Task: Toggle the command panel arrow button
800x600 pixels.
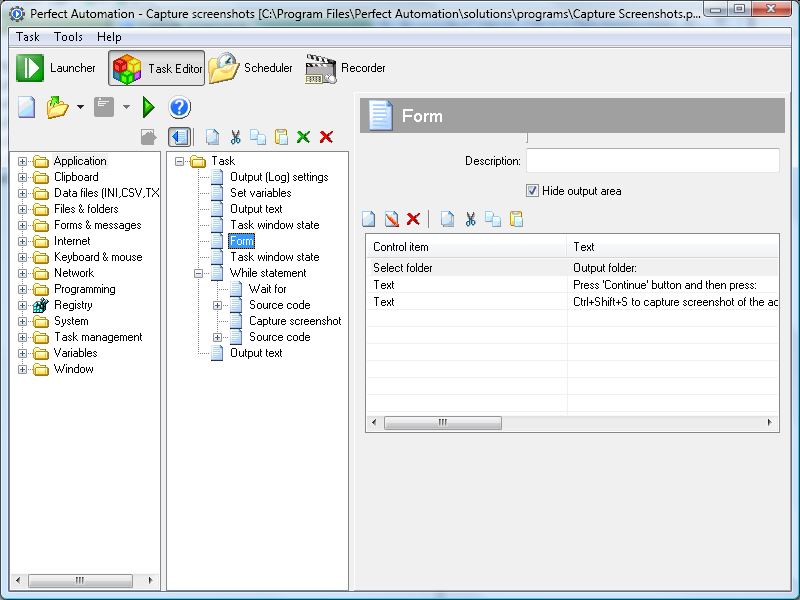Action: 180,137
